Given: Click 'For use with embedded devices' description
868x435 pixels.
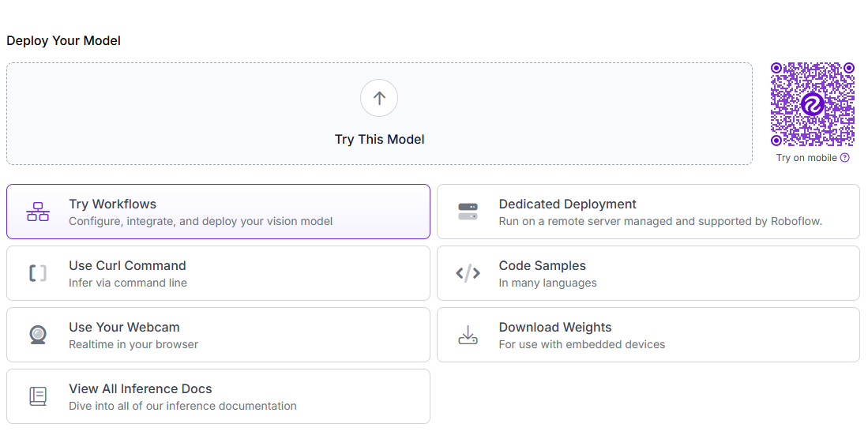Looking at the screenshot, I should tap(582, 344).
